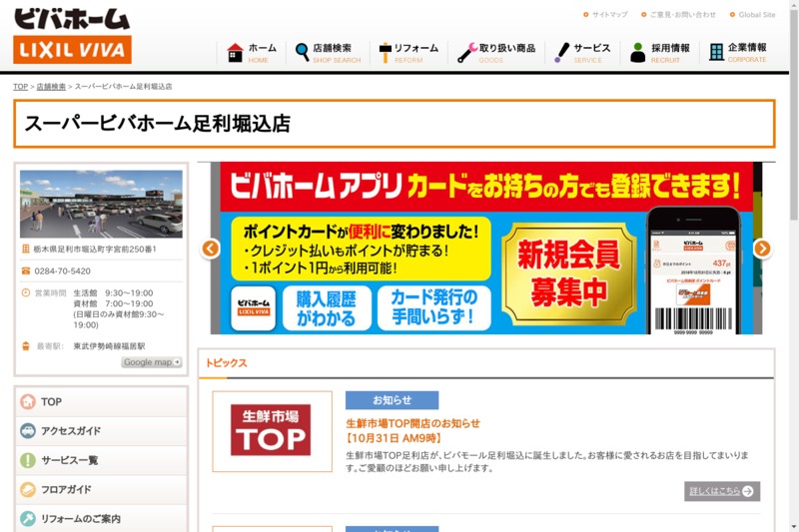Click the 生鮮市場 TOP logo thumbnail

tap(272, 431)
